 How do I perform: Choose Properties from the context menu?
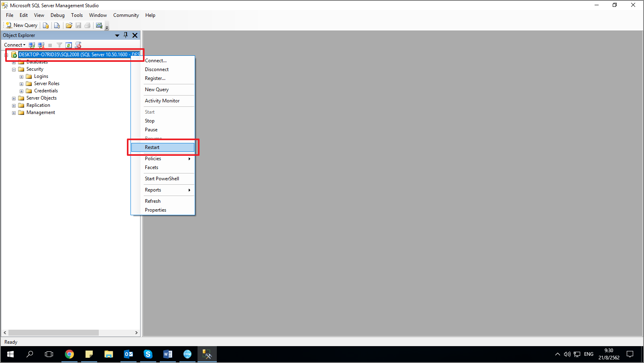tap(163, 210)
